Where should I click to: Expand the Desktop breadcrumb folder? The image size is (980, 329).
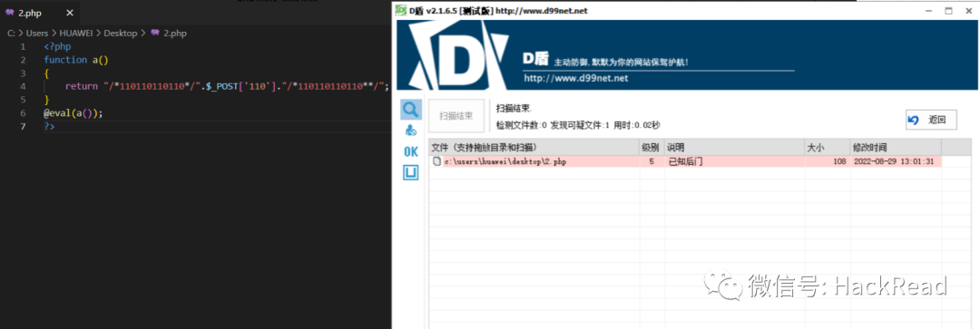pyautogui.click(x=120, y=34)
